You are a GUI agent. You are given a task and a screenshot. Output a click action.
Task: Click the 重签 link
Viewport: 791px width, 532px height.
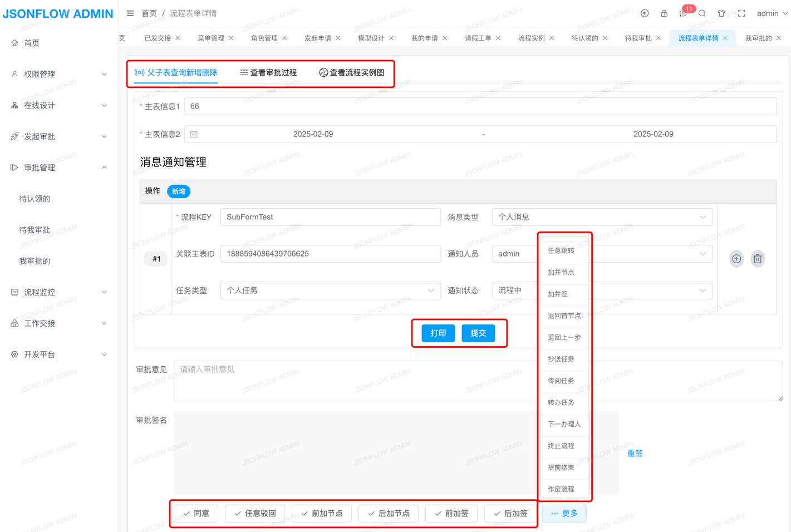tap(635, 453)
